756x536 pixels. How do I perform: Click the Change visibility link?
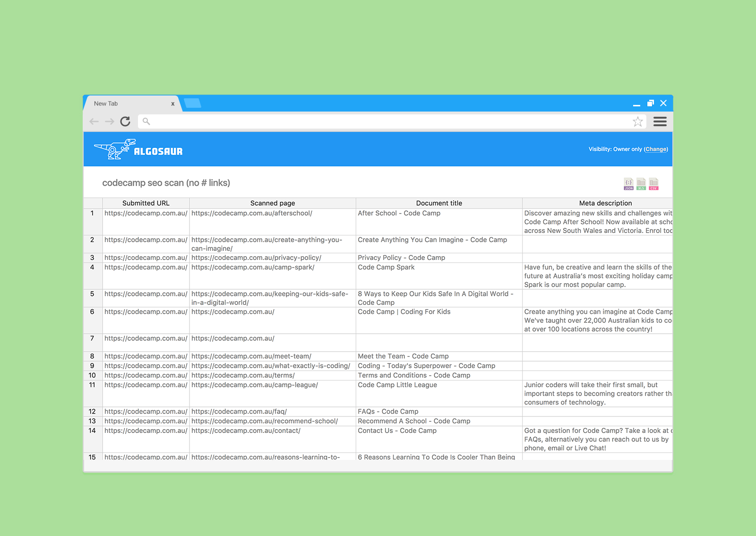656,149
